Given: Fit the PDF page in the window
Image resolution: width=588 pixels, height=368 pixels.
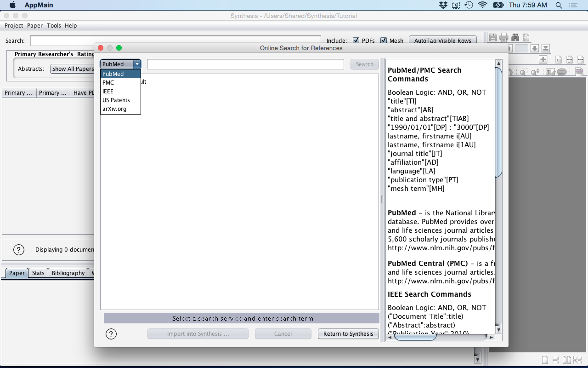Looking at the screenshot, I should (570, 59).
